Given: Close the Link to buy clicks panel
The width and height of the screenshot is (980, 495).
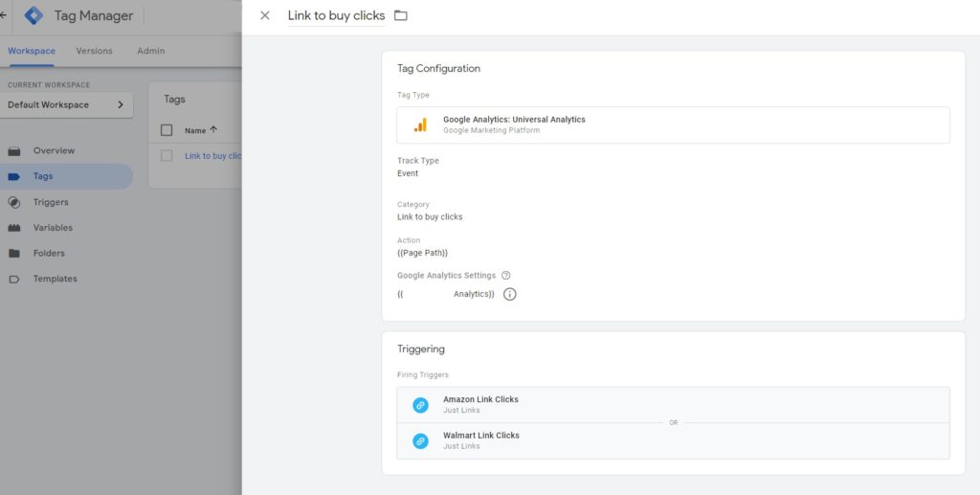Looking at the screenshot, I should 265,16.
